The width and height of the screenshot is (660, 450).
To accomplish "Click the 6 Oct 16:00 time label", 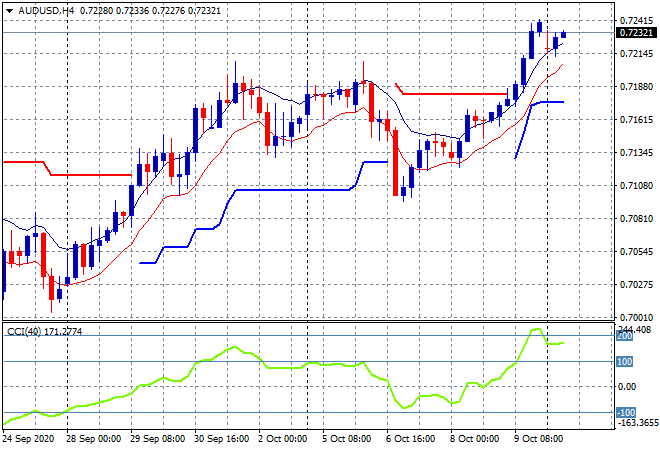I will (411, 439).
